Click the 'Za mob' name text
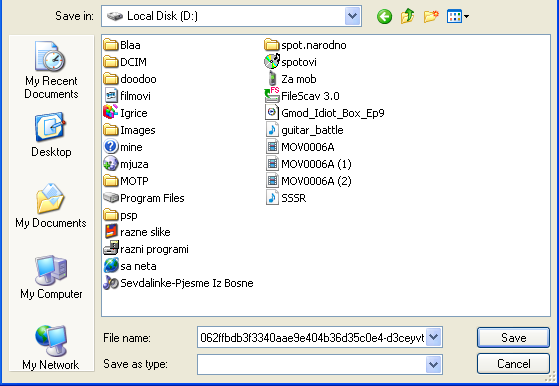The image size is (559, 386). [299, 79]
